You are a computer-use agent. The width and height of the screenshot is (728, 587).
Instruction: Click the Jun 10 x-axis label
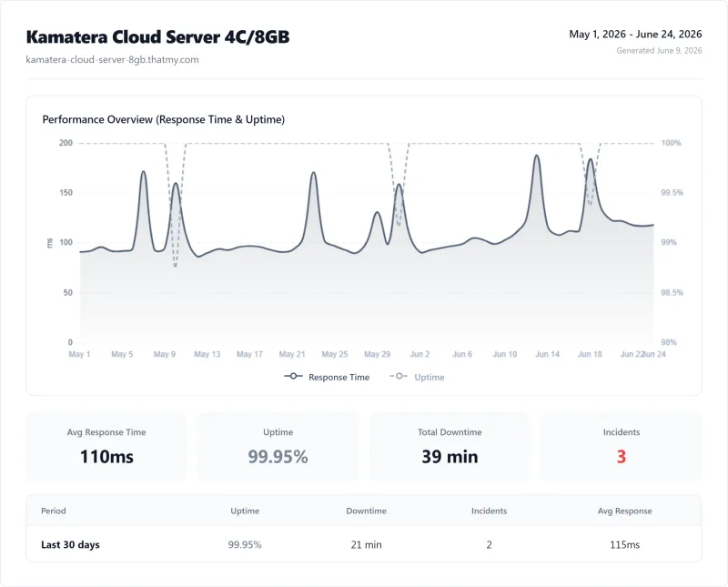pos(505,354)
